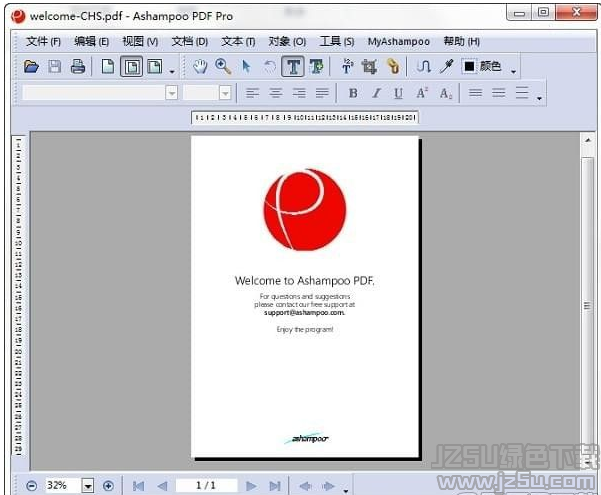
Task: Select the third page layout icon
Action: [x=155, y=67]
